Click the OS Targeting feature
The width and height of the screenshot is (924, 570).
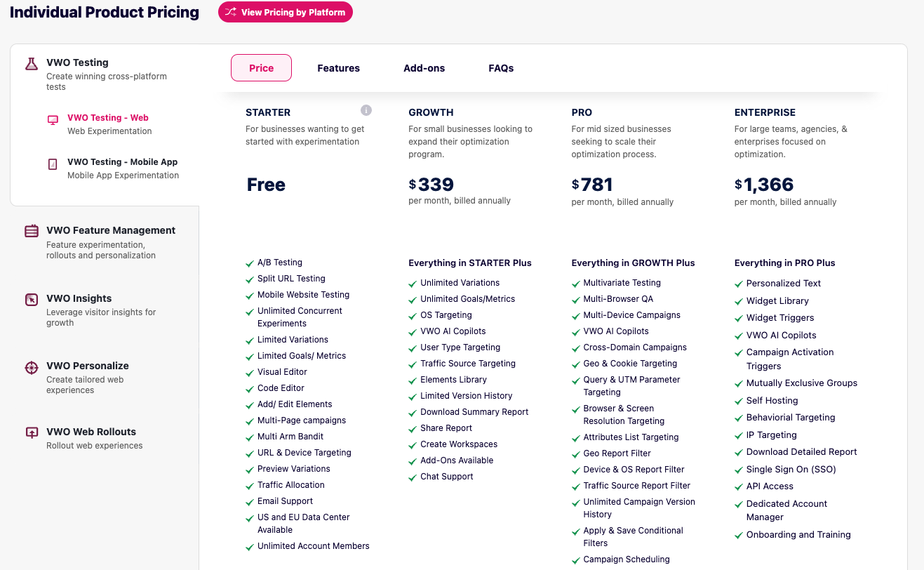coord(446,315)
